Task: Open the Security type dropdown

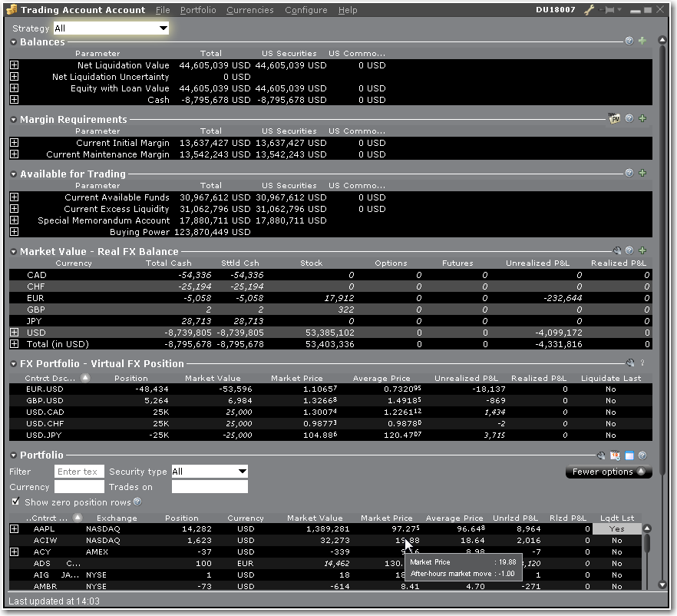Action: tap(210, 472)
